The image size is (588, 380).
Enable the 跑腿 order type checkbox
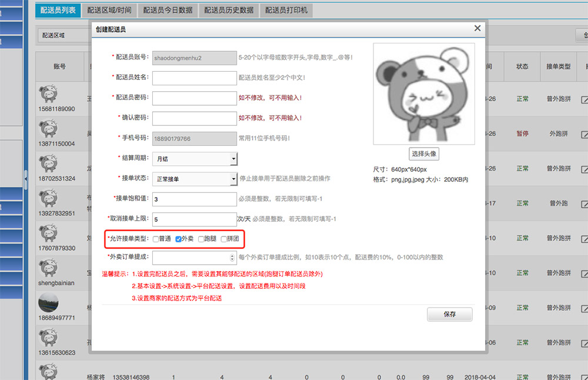coord(201,239)
